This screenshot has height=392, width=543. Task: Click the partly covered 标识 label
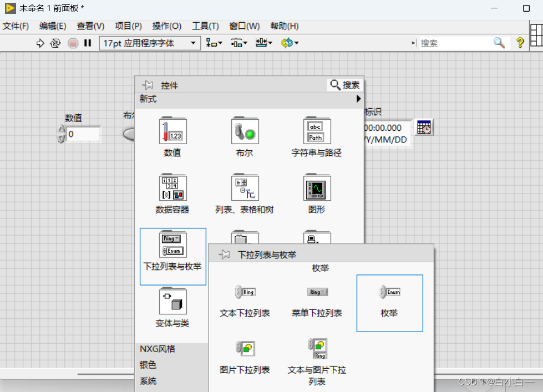coord(373,112)
